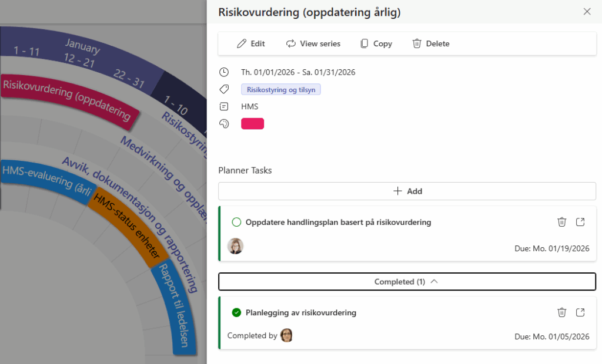
Task: Mark Oppdatere handlingsplan task as complete
Action: click(x=236, y=222)
